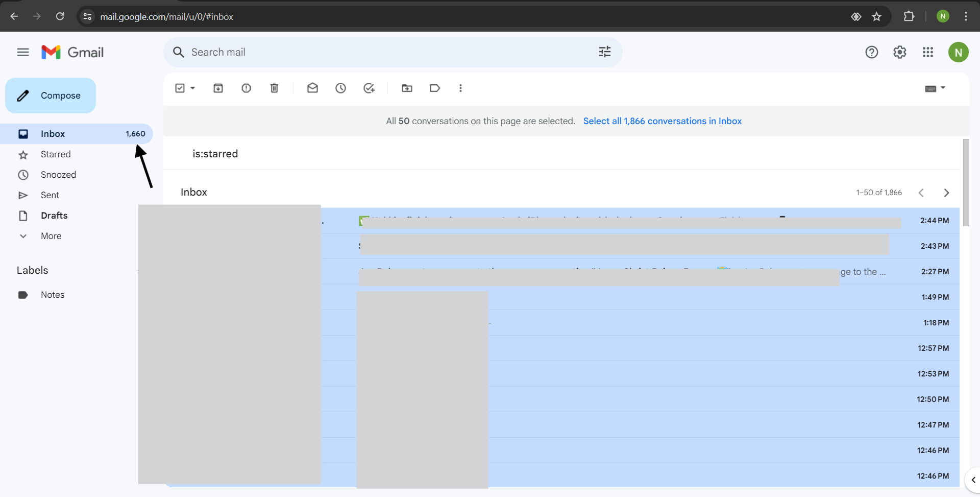Go to the next page of conversations
Viewport: 980px width, 497px height.
[x=946, y=193]
